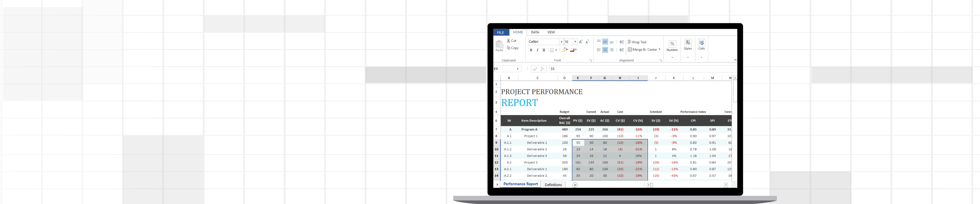Expand the Merge & Center dropdown arrow
The height and width of the screenshot is (204, 980).
[660, 50]
